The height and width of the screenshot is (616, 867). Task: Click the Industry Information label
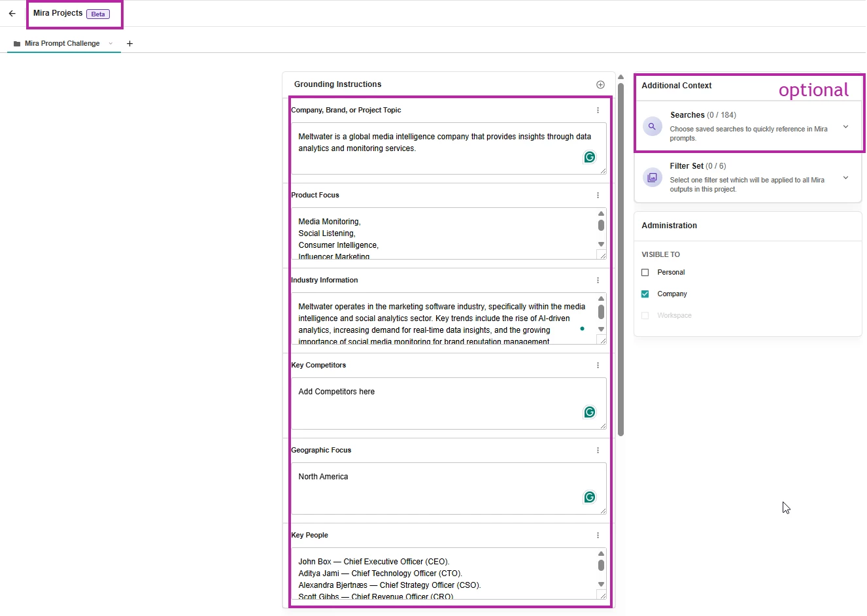324,281
